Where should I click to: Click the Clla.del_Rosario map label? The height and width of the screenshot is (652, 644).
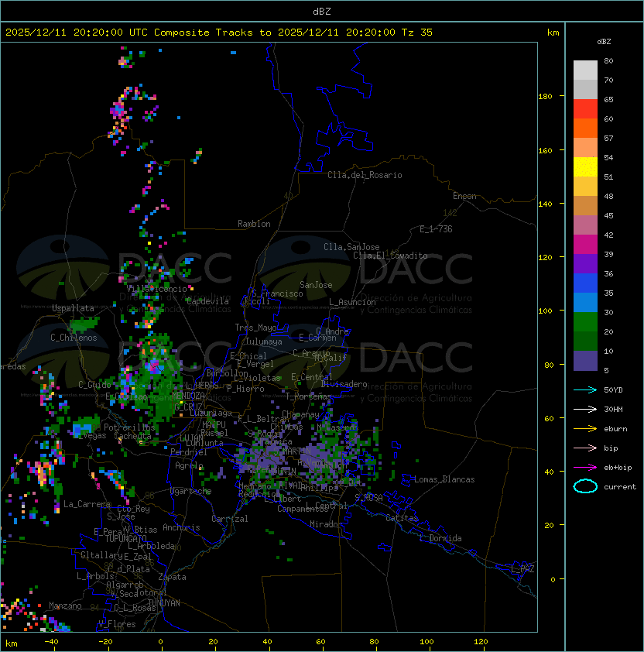pos(365,175)
